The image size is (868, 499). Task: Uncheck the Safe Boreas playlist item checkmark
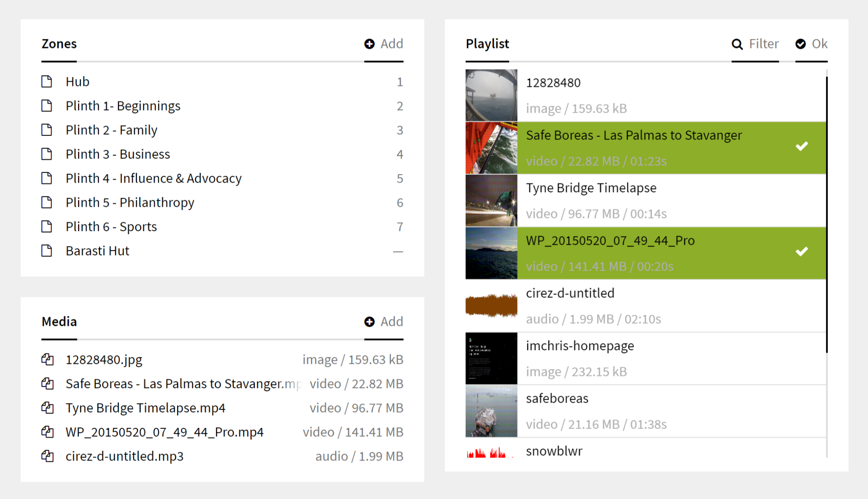click(x=801, y=146)
